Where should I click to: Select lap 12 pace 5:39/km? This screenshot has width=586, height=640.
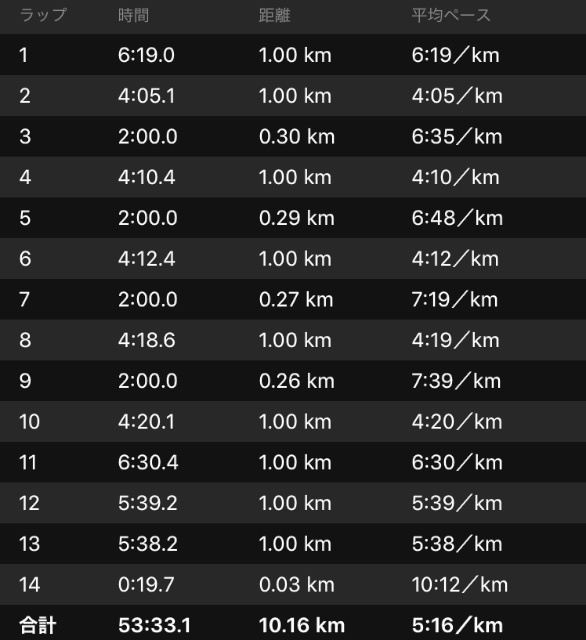tap(457, 503)
